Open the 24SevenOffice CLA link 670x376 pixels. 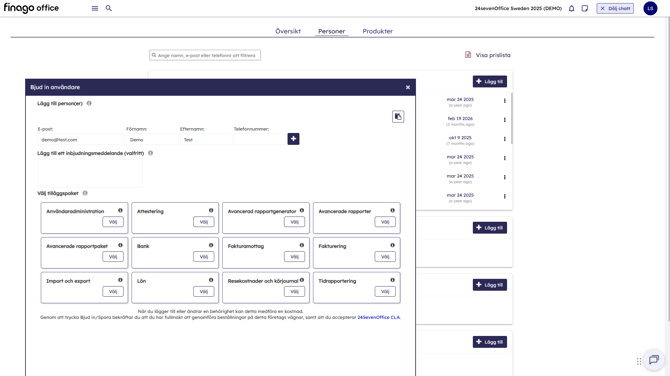point(379,317)
